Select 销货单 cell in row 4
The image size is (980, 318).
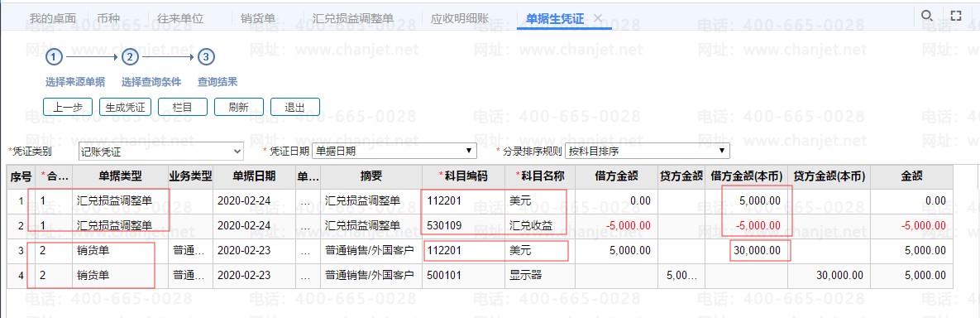pos(120,275)
